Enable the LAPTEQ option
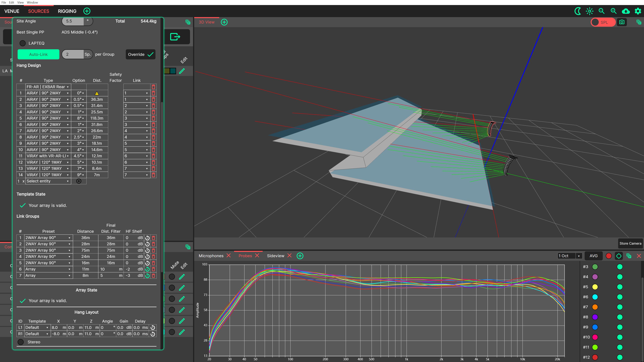The height and width of the screenshot is (362, 644). pos(22,43)
